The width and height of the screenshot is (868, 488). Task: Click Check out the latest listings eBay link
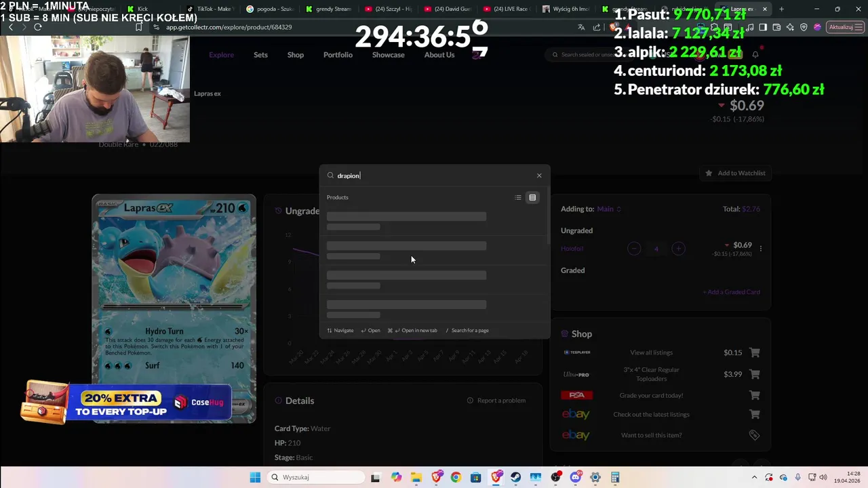(x=651, y=414)
